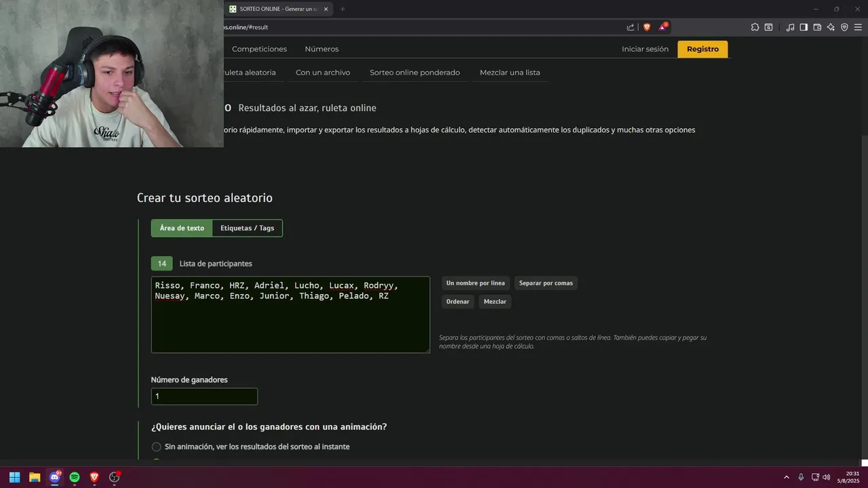Image resolution: width=868 pixels, height=488 pixels.
Task: Show hidden system tray icons
Action: tap(787, 477)
